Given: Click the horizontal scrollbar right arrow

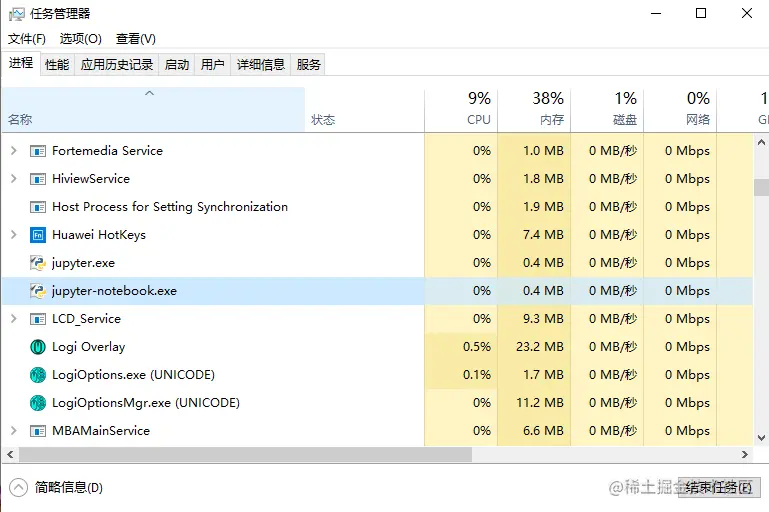Looking at the screenshot, I should tap(744, 455).
